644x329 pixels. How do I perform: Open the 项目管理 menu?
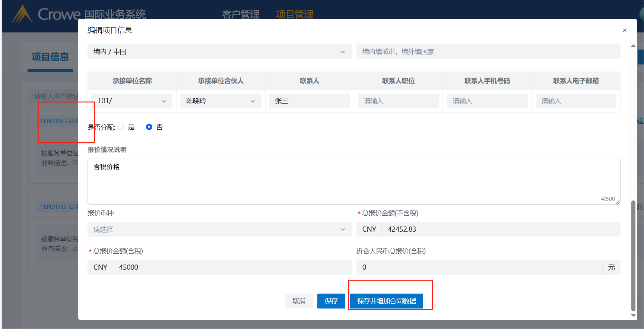coord(295,15)
